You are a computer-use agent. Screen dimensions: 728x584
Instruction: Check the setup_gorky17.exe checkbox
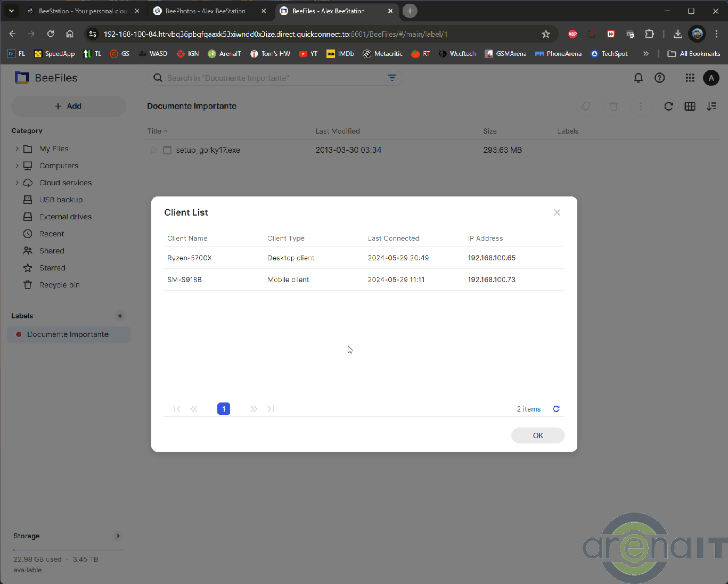[x=167, y=150]
